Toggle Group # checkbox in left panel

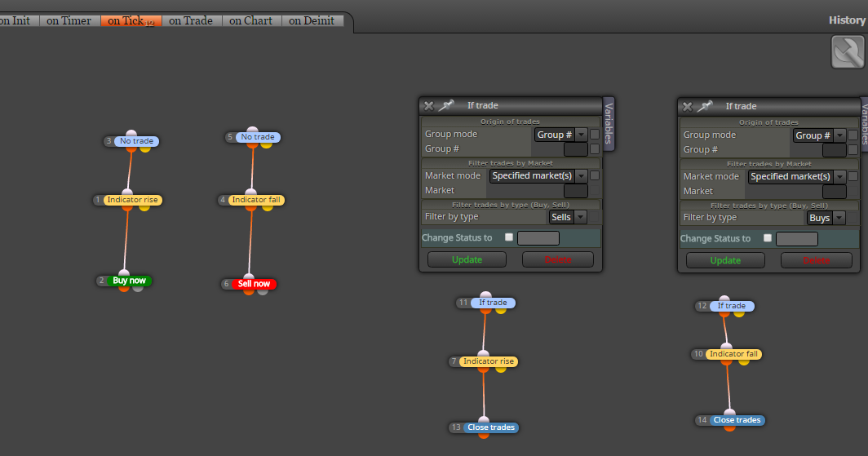coord(595,148)
